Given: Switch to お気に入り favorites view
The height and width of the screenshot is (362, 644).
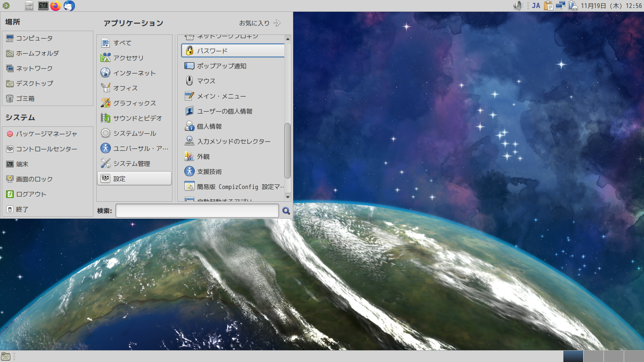Looking at the screenshot, I should point(260,23).
